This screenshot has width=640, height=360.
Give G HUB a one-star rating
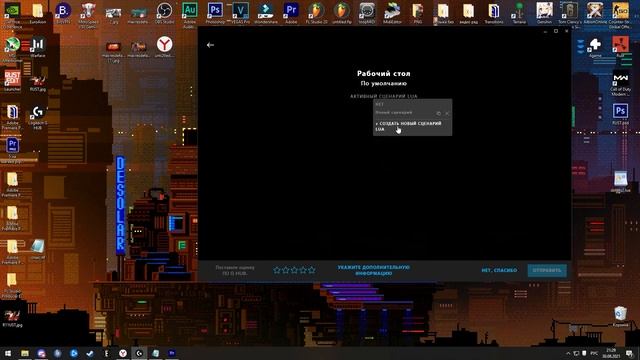point(277,270)
